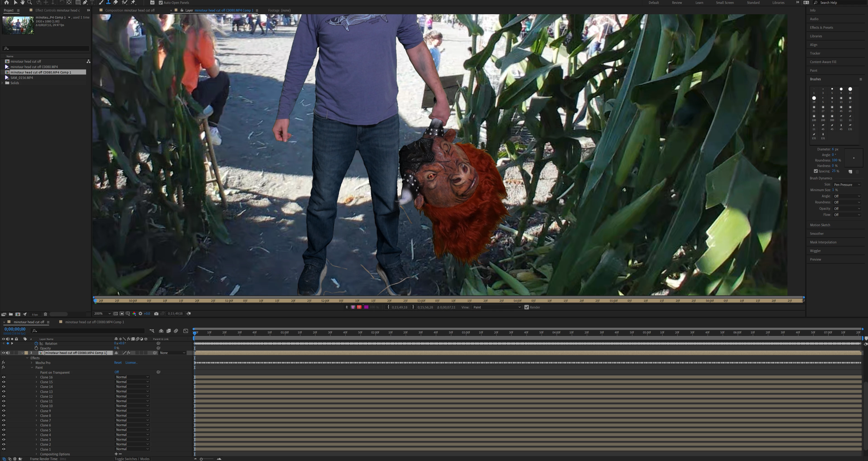Hide the Clone 16 paint stroke

coord(4,377)
